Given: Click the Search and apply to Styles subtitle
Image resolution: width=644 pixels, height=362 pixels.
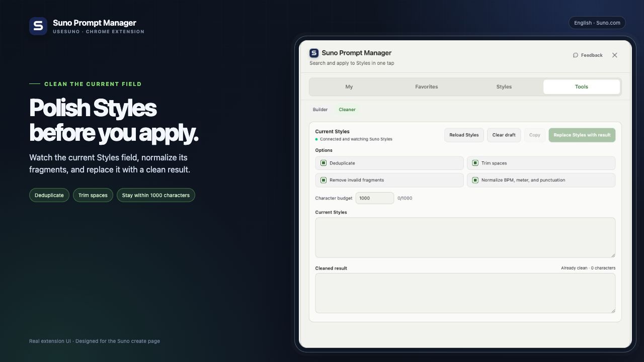Looking at the screenshot, I should (352, 63).
